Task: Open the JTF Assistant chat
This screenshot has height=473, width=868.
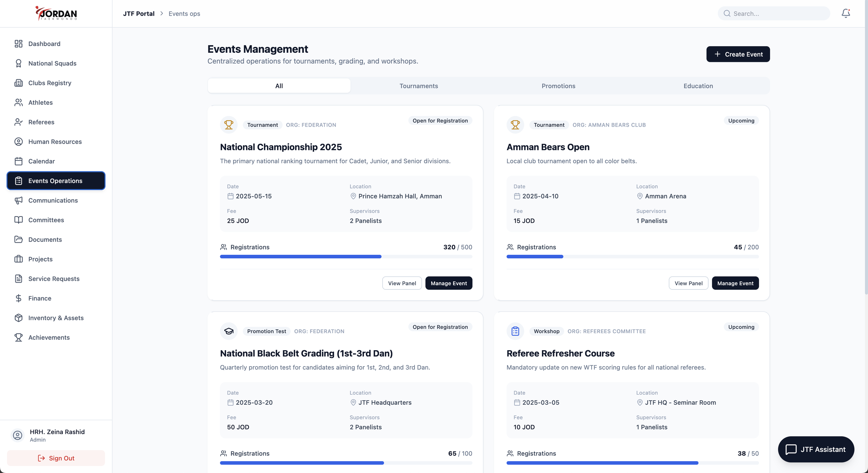Action: [816, 449]
